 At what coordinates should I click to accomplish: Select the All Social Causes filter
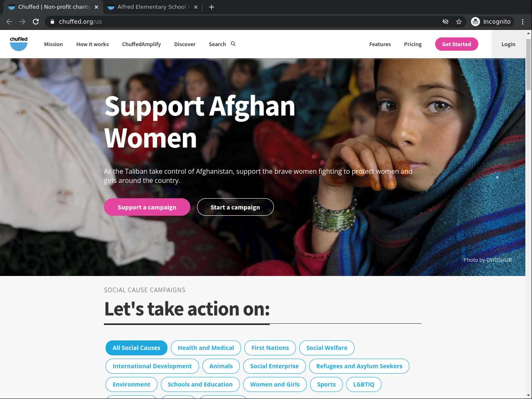click(136, 348)
